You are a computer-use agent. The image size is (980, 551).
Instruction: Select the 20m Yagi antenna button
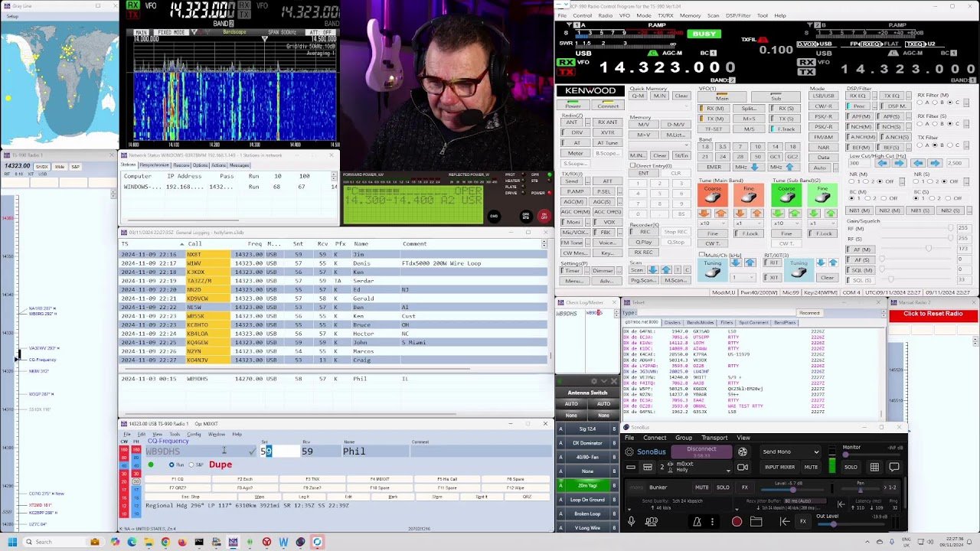[x=587, y=485]
